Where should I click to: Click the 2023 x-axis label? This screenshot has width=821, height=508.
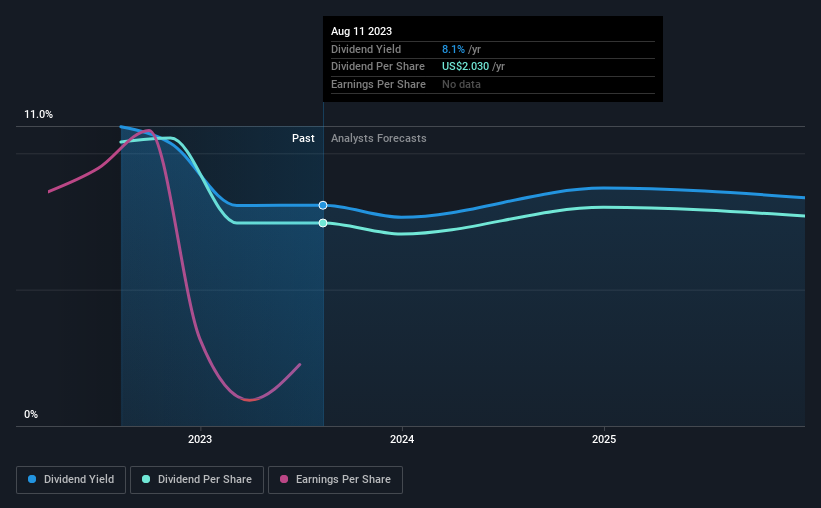click(200, 439)
